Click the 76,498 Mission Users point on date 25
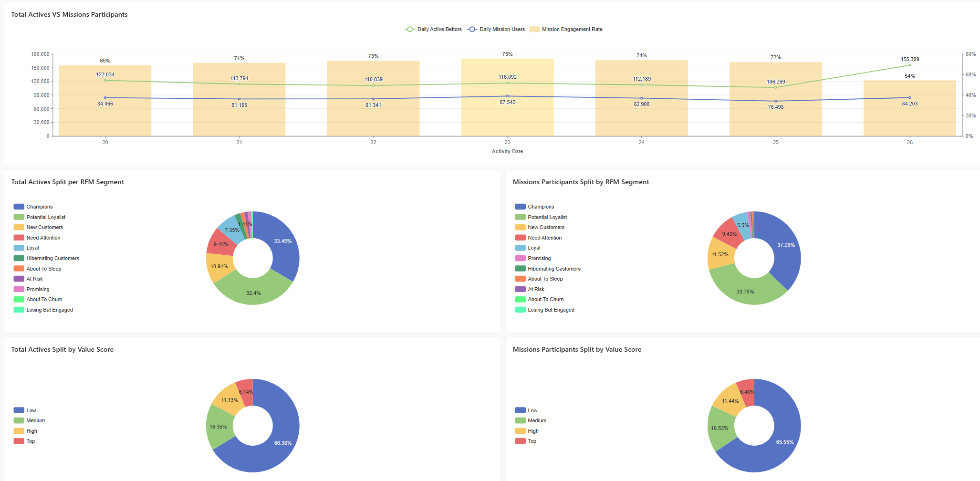 (775, 101)
